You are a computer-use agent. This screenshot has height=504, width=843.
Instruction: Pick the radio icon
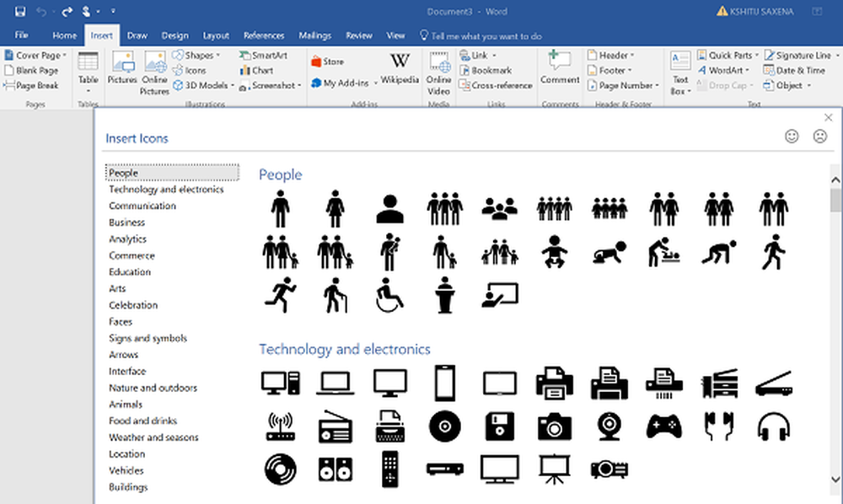click(335, 426)
